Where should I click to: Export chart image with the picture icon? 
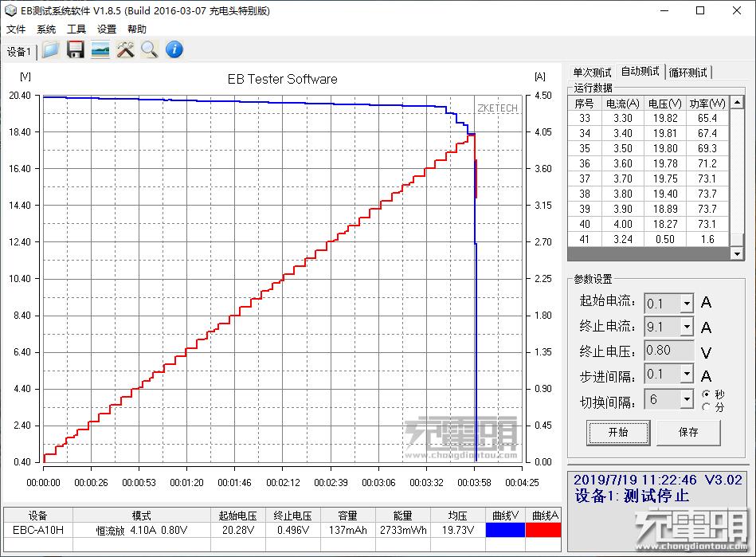tap(100, 49)
